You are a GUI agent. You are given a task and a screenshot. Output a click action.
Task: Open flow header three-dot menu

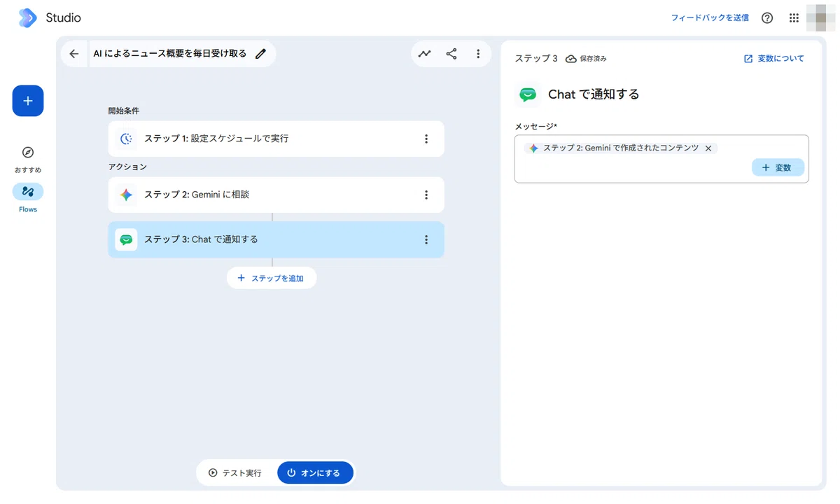[478, 54]
